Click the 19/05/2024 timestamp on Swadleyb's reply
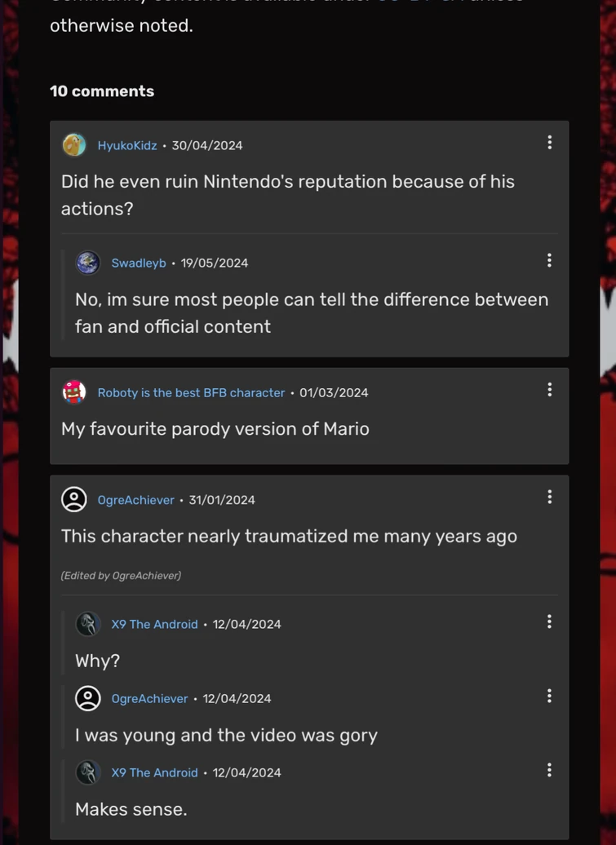The image size is (616, 845). (215, 263)
